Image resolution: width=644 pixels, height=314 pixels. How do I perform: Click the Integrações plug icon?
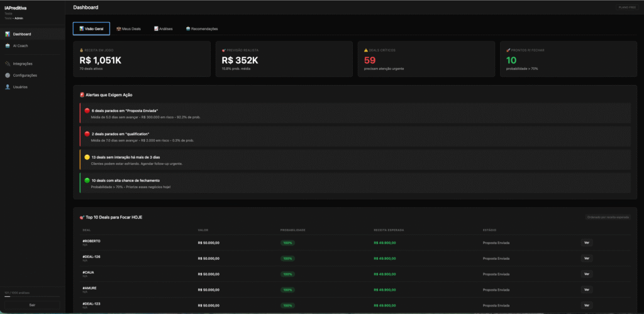coord(8,64)
